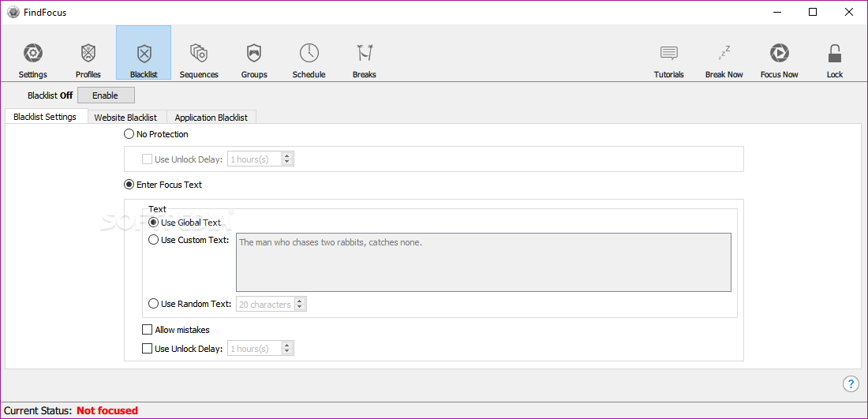Select the Blacklist toolbar icon
Viewport: 868px width, 419px height.
click(144, 53)
